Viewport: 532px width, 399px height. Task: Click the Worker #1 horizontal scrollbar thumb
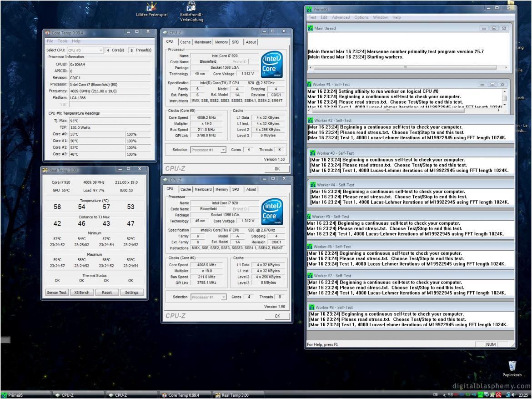tap(387, 110)
